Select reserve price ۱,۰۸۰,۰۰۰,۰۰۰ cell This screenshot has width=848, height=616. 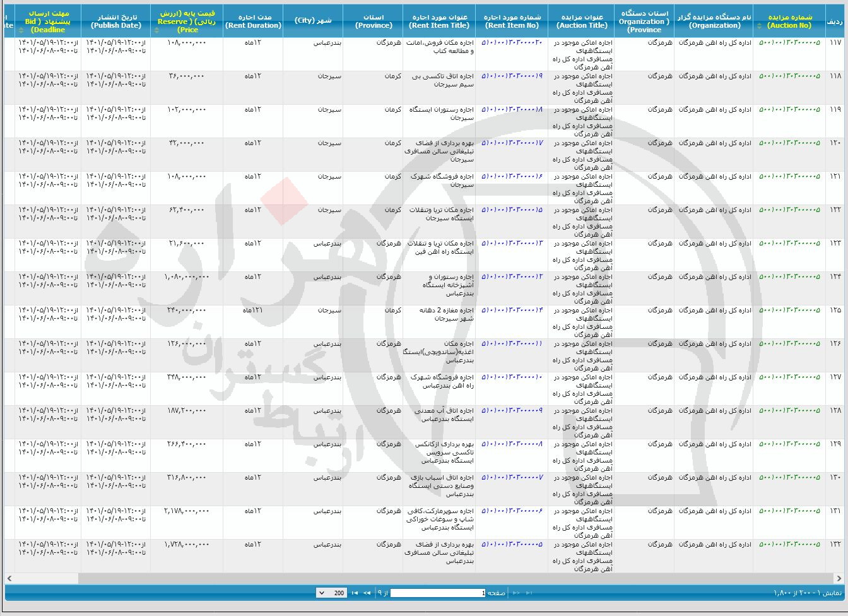187,288
